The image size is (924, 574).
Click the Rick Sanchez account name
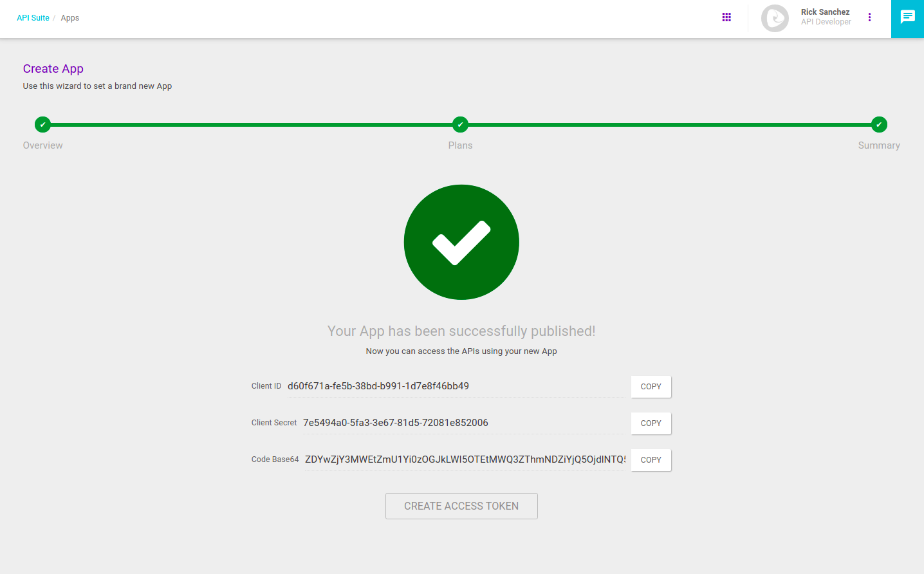[x=826, y=12]
